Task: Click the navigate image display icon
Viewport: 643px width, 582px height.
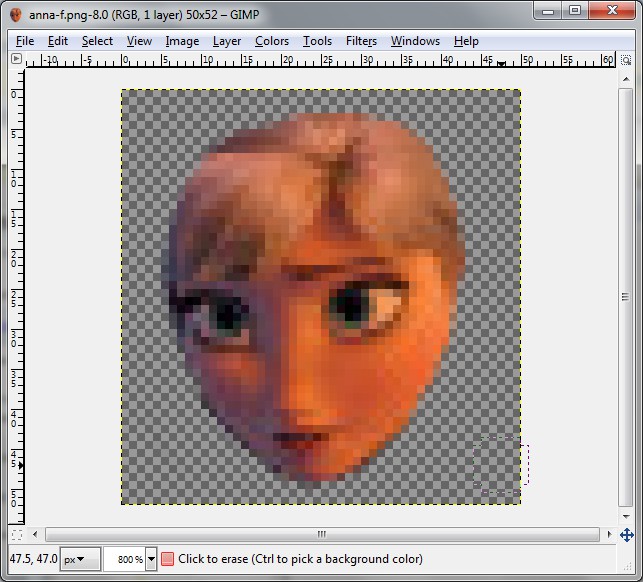Action: (x=627, y=535)
